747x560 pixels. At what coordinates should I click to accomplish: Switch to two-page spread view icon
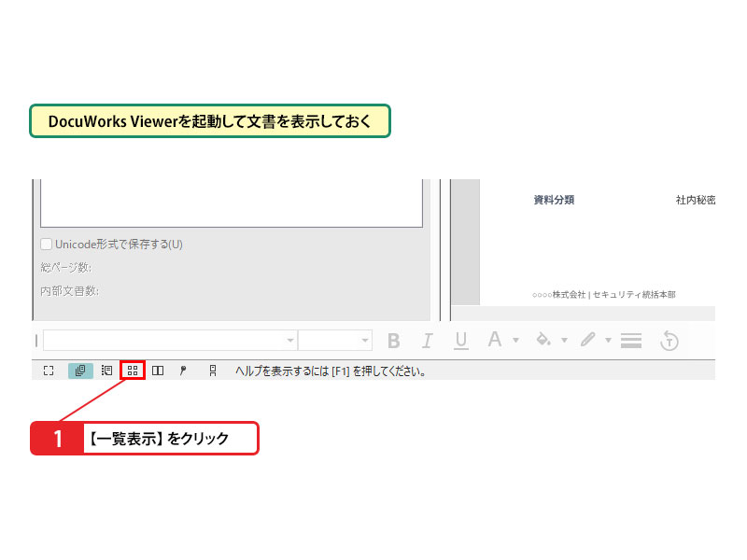[158, 371]
